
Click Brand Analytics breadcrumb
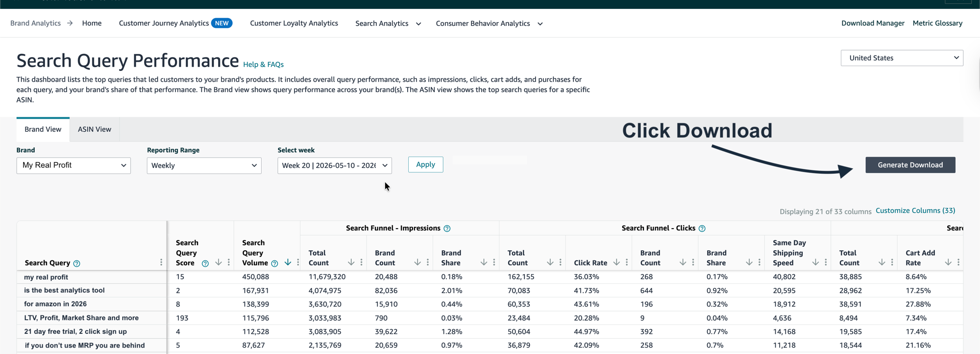point(35,23)
